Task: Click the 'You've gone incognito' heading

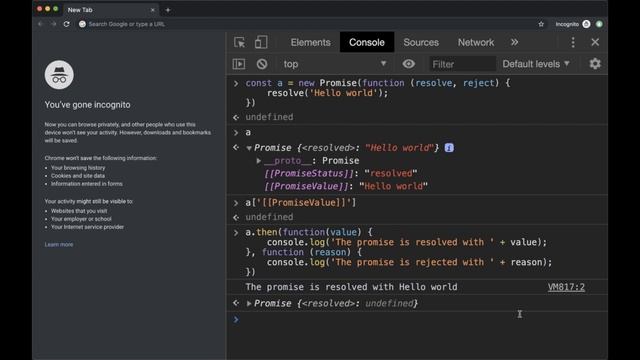Action: click(x=87, y=104)
